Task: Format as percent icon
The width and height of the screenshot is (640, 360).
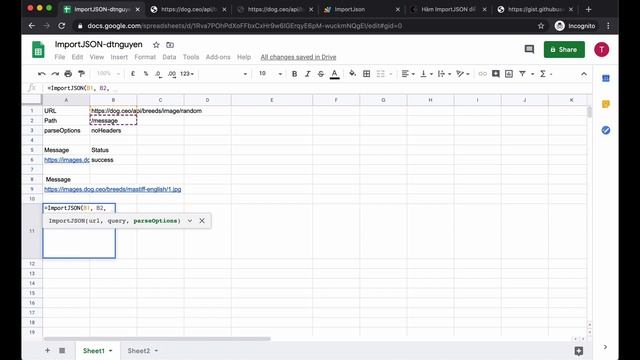Action: click(x=146, y=74)
